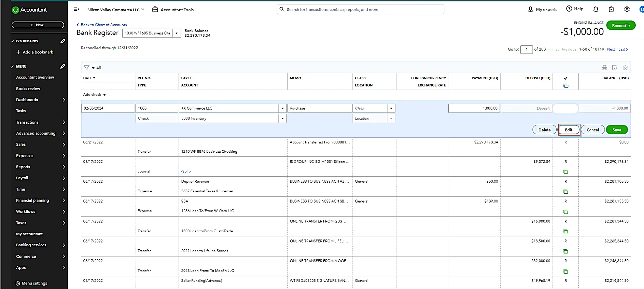The height and width of the screenshot is (289, 644).
Task: Click the Ref No. field showing 1080
Action: (157, 108)
